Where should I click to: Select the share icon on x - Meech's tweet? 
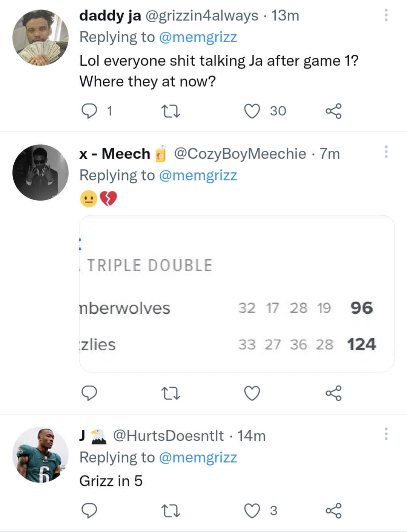pos(333,393)
